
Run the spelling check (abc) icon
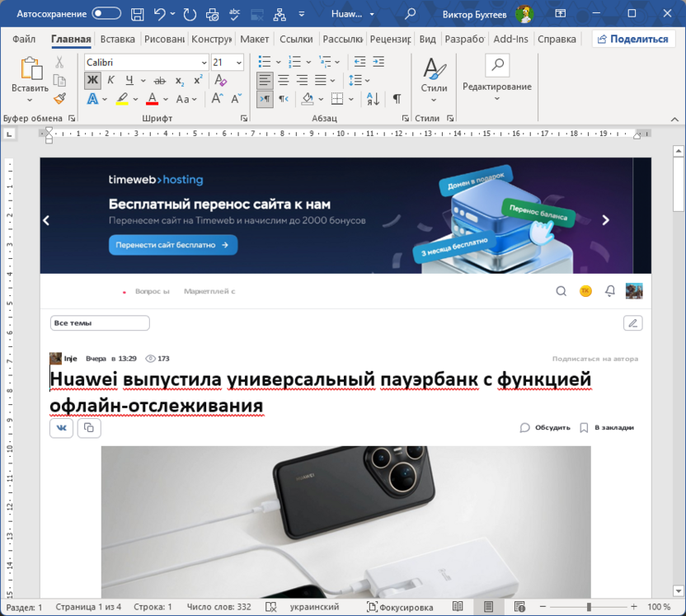235,15
